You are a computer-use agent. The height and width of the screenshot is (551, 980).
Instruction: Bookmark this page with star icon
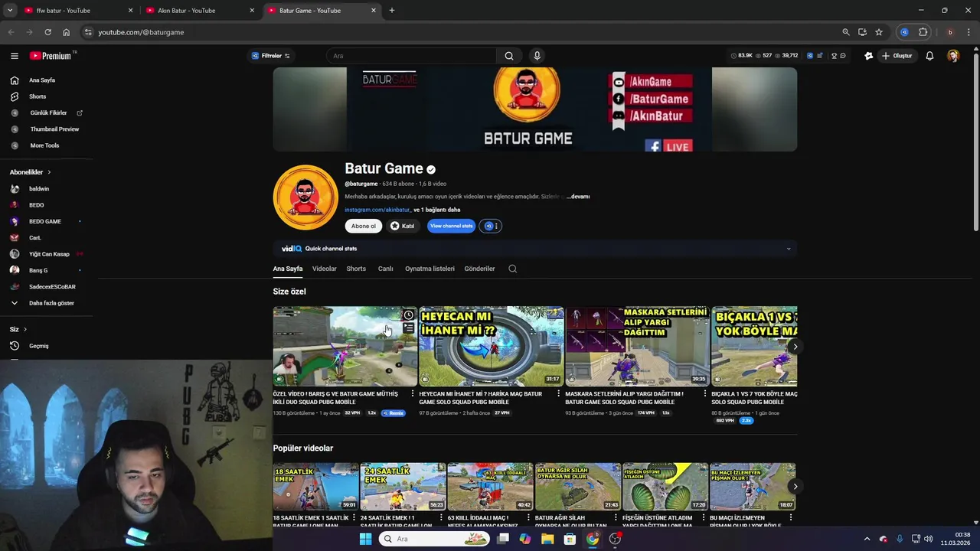point(879,32)
